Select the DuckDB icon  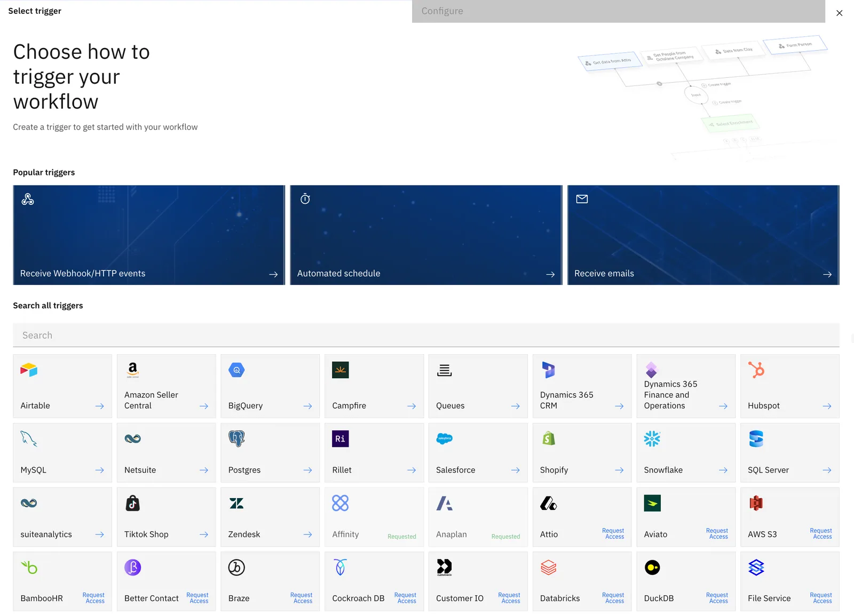pyautogui.click(x=652, y=567)
